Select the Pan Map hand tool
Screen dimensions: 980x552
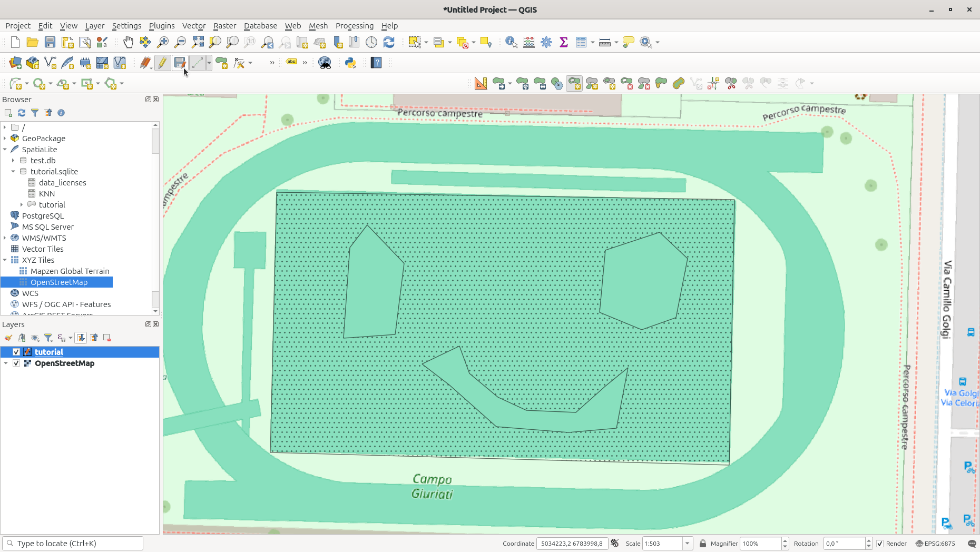coord(128,42)
